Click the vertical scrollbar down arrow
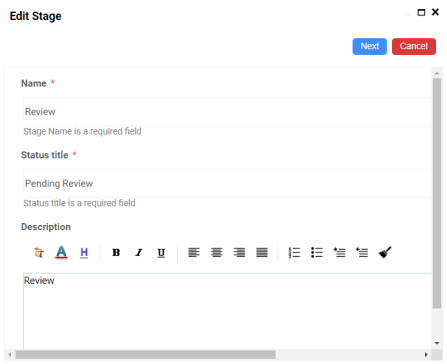 [437, 343]
